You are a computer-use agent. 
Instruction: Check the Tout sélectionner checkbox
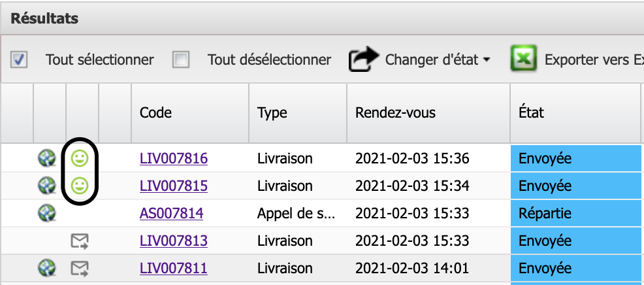coord(19,60)
